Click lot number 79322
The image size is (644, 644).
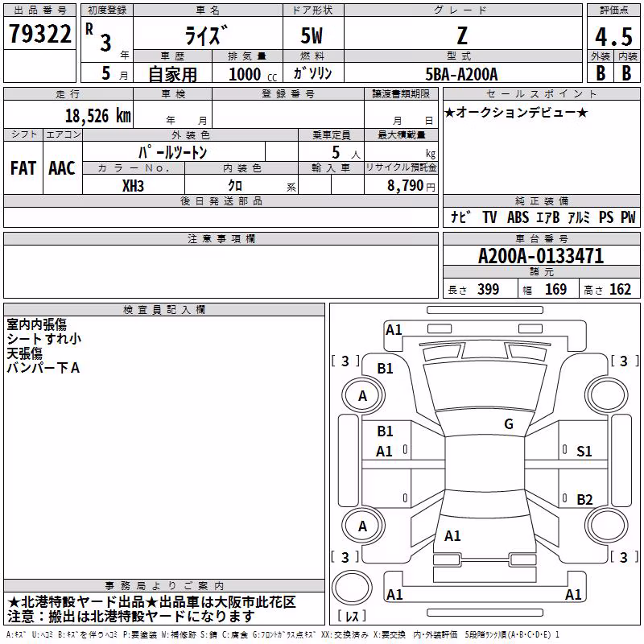click(39, 34)
